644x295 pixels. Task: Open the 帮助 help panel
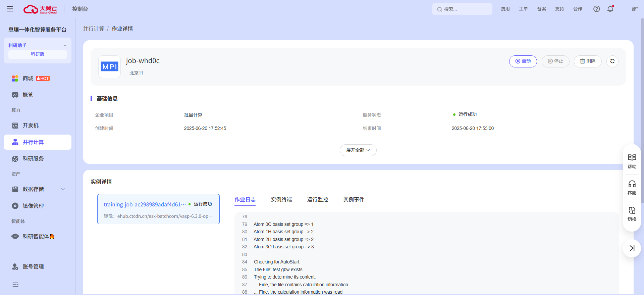[632, 161]
